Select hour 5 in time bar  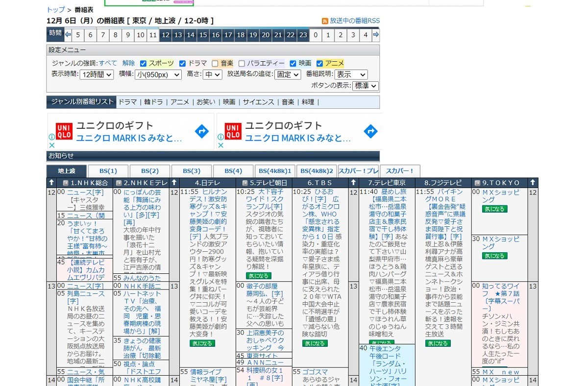click(78, 35)
